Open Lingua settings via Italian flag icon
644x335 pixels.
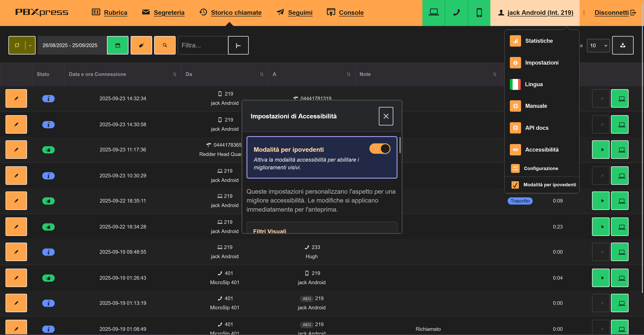[x=515, y=84]
